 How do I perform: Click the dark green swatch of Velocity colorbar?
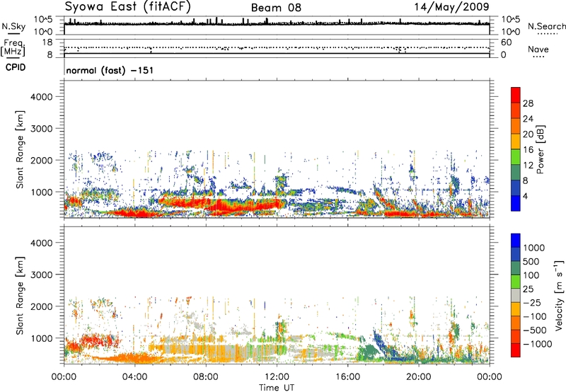tap(516, 268)
